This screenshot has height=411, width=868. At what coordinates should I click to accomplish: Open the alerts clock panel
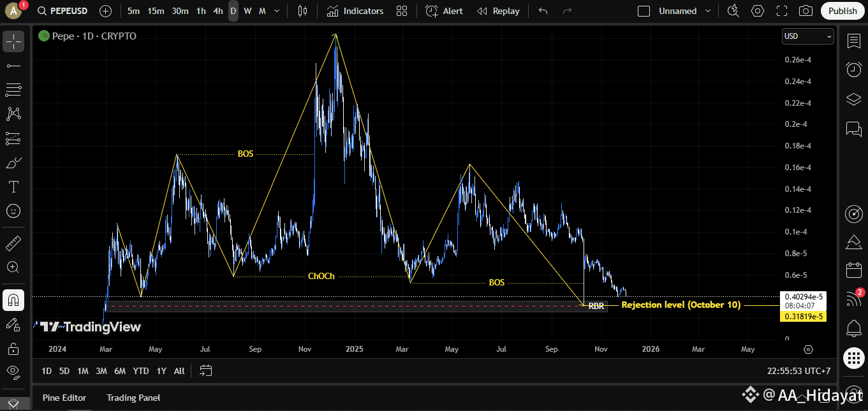853,70
